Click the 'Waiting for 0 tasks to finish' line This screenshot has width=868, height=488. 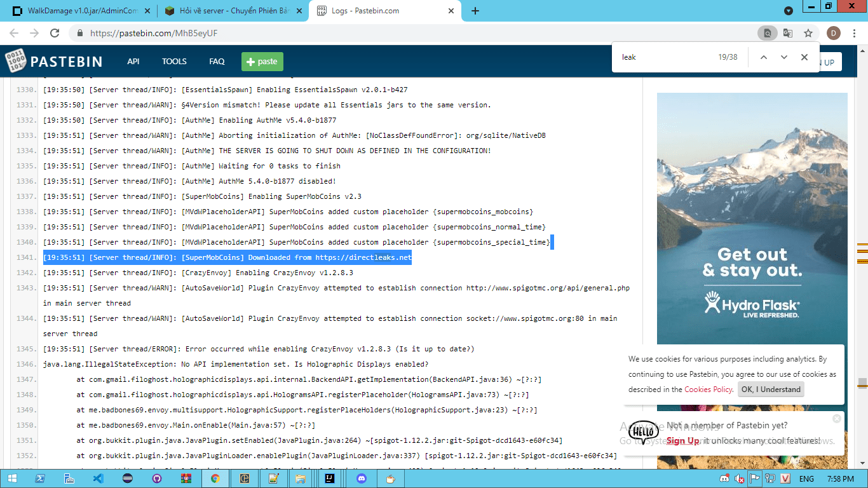point(192,166)
